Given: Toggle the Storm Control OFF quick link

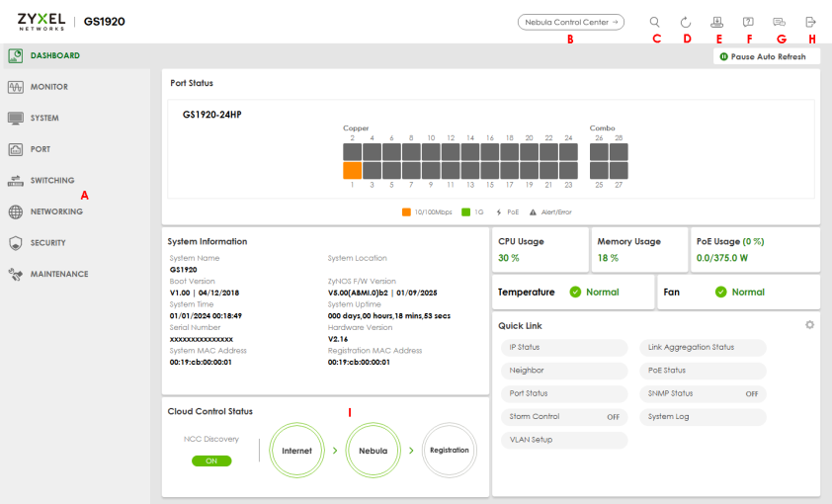Looking at the screenshot, I should 564,417.
